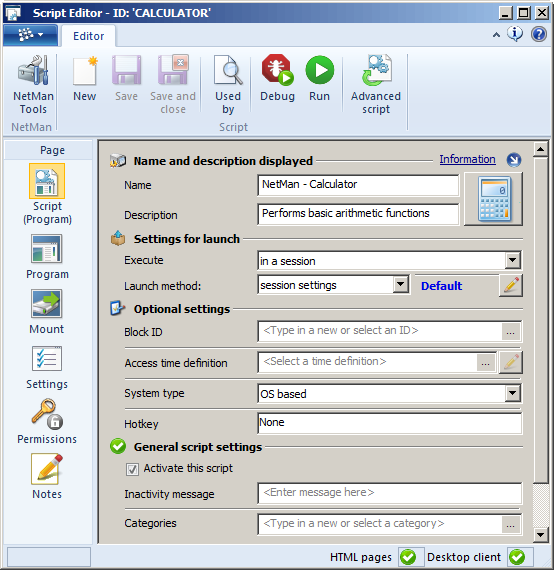Click the title bar application icon
Viewport: 554px width, 570px height.
coord(13,13)
